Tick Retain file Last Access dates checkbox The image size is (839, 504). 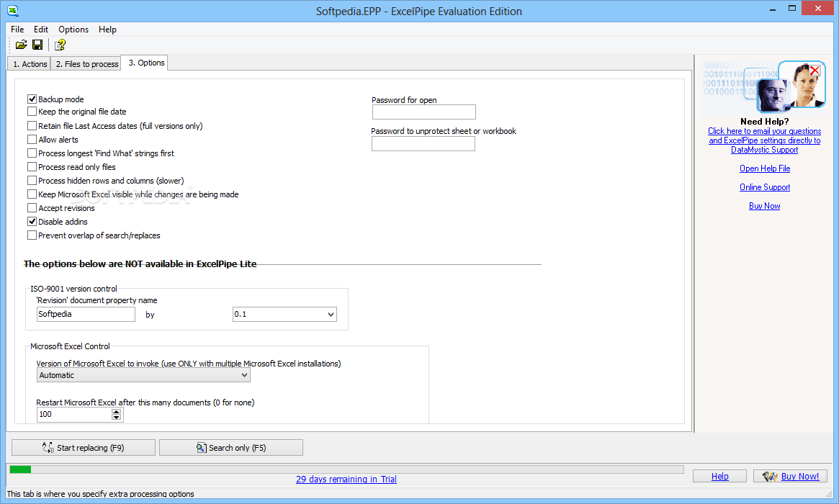click(x=32, y=126)
